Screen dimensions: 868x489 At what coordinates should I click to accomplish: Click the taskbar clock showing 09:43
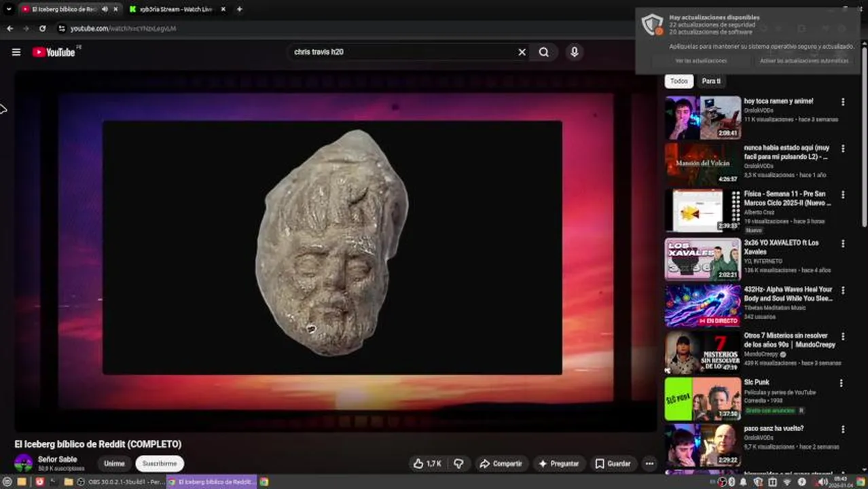[840, 482]
